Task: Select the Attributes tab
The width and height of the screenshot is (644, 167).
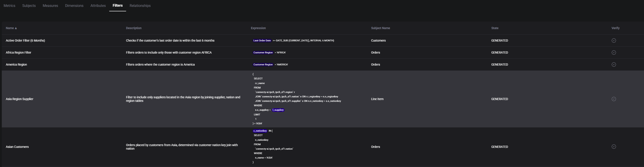Action: click(x=98, y=6)
